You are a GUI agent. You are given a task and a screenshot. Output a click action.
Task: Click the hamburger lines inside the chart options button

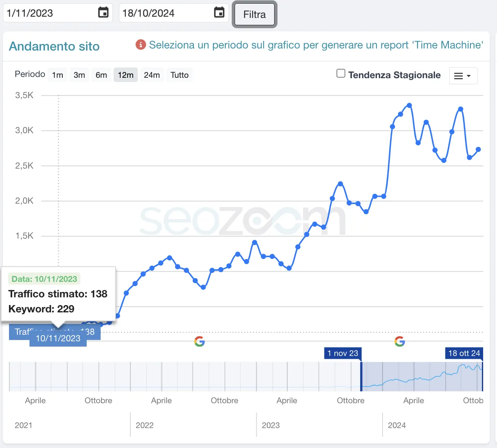459,76
